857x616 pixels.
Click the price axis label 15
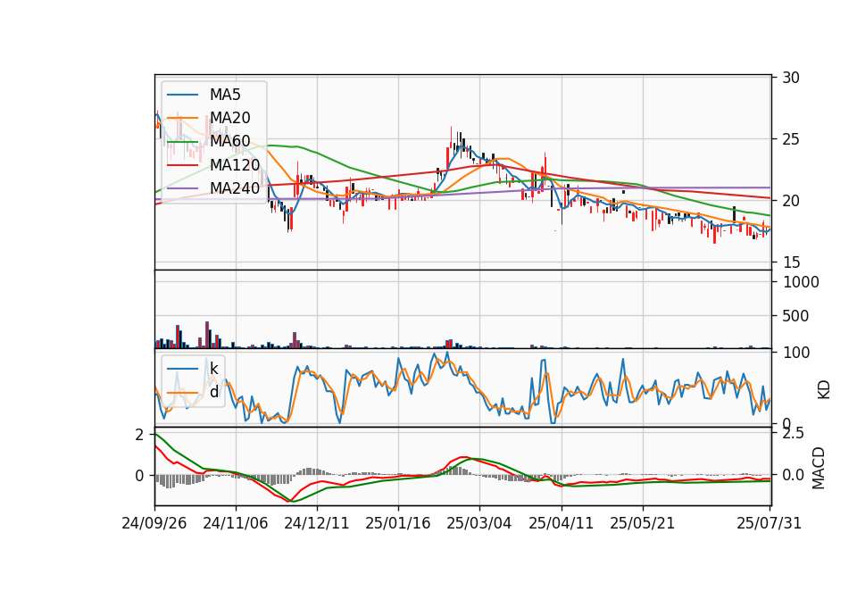click(791, 262)
